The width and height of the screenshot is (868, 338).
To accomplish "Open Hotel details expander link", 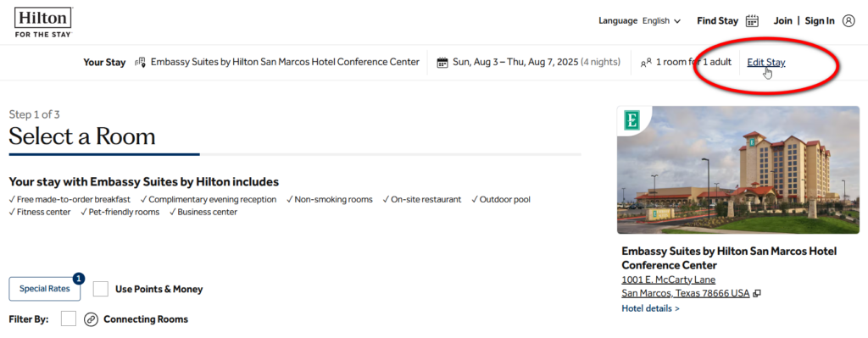I will pyautogui.click(x=650, y=308).
